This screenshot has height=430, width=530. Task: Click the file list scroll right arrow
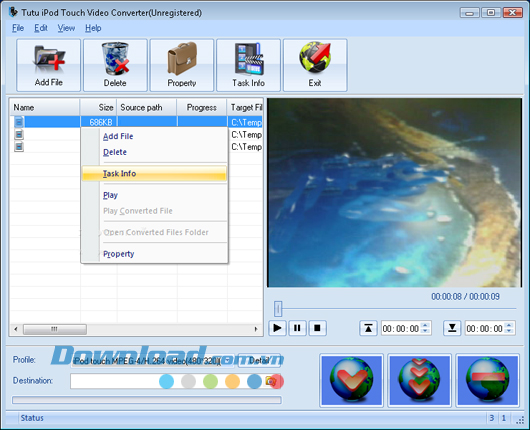[256, 329]
